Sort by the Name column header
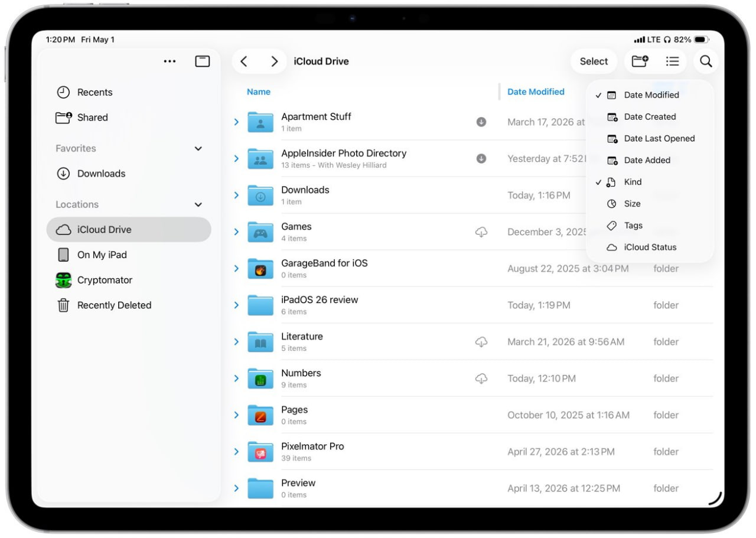Image resolution: width=756 pixels, height=538 pixels. click(259, 92)
